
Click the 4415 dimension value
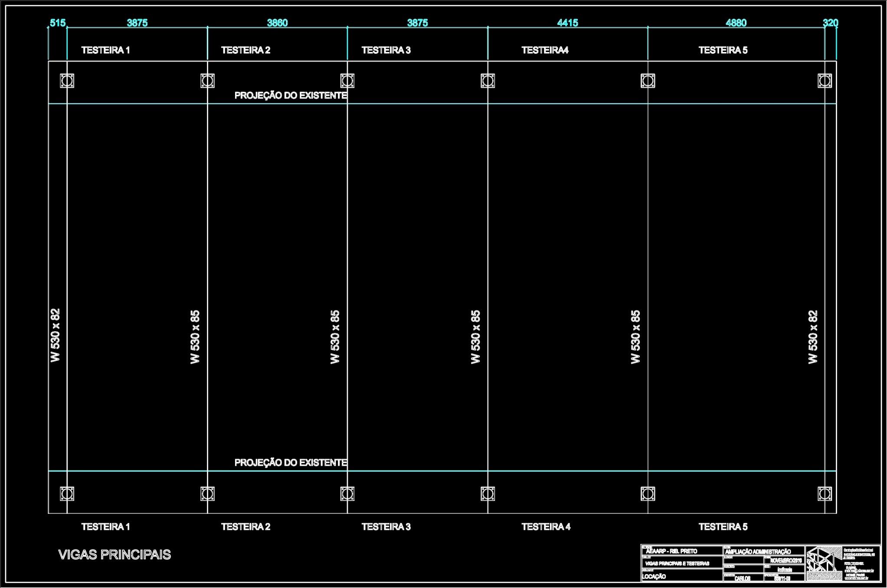[567, 23]
